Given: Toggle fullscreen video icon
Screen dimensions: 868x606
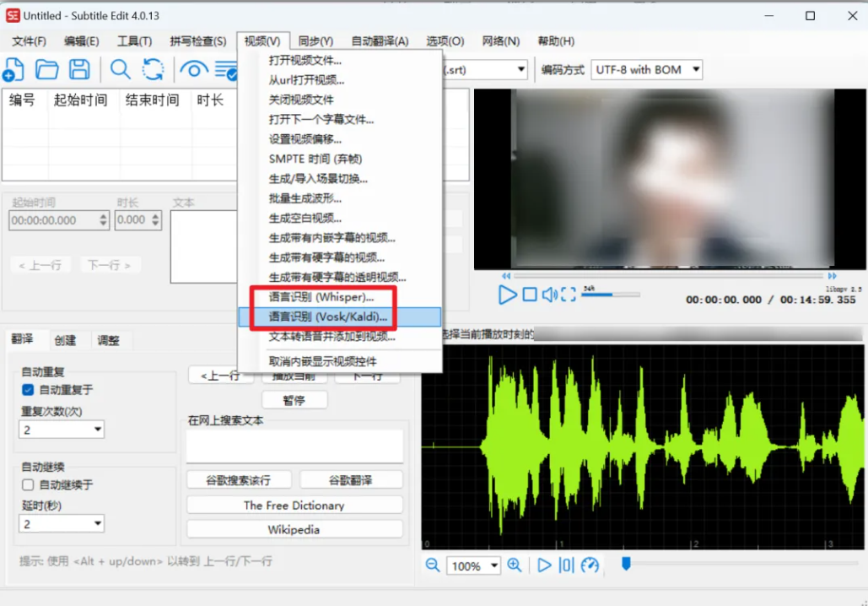Looking at the screenshot, I should (x=569, y=295).
